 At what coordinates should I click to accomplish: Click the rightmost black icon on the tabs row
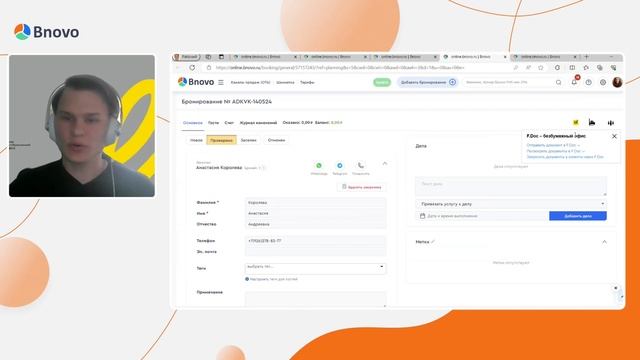tap(611, 122)
